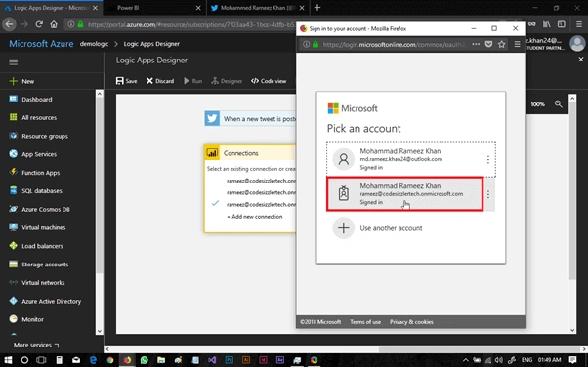The width and height of the screenshot is (588, 367).
Task: Select the outlook.com Mohammad Rameez Khan account
Action: coord(411,159)
